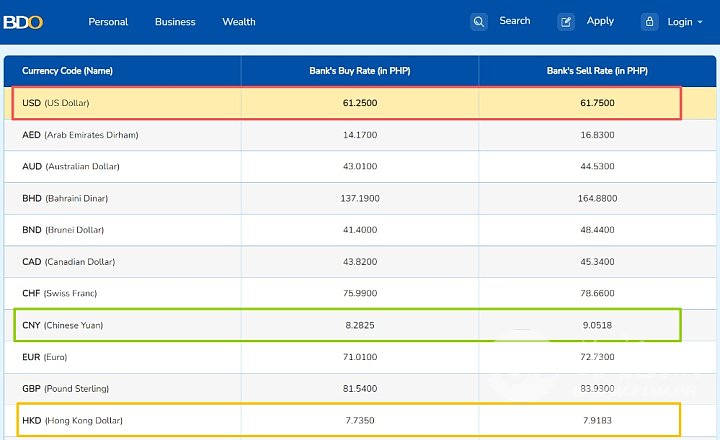Click the EUR buy rate 71.0100
Image resolution: width=720 pixels, height=440 pixels.
pyautogui.click(x=359, y=357)
